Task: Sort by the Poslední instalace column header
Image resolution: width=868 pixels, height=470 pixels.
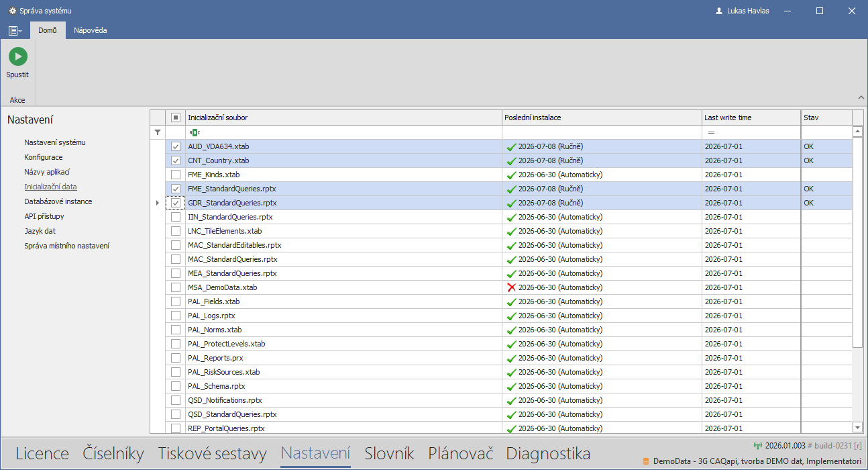Action: tap(602, 117)
